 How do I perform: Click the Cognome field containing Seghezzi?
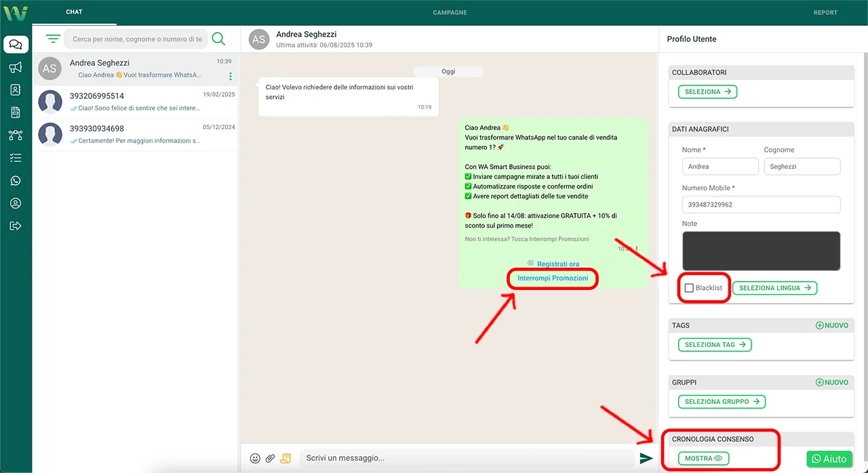point(802,167)
